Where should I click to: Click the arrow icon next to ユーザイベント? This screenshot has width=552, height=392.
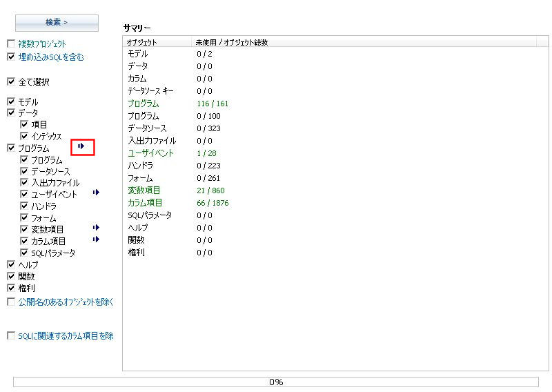(96, 193)
